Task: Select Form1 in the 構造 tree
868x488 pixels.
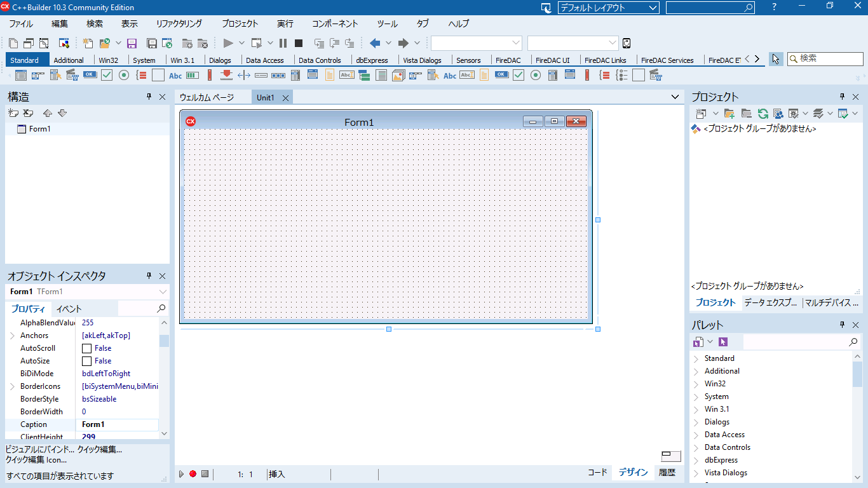Action: [x=40, y=129]
